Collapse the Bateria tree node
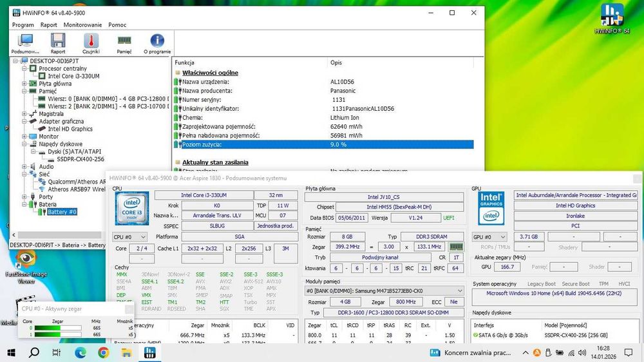Screen dimensions: 644x362 (x=24, y=204)
